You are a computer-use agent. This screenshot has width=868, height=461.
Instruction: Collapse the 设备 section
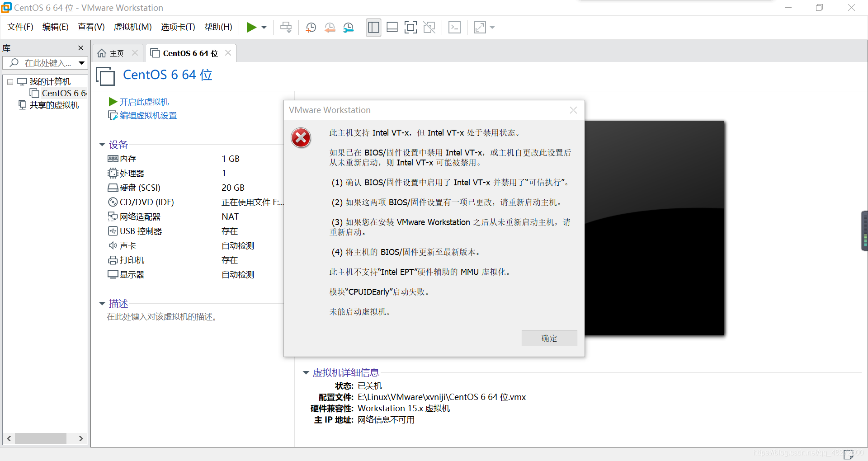coord(102,145)
